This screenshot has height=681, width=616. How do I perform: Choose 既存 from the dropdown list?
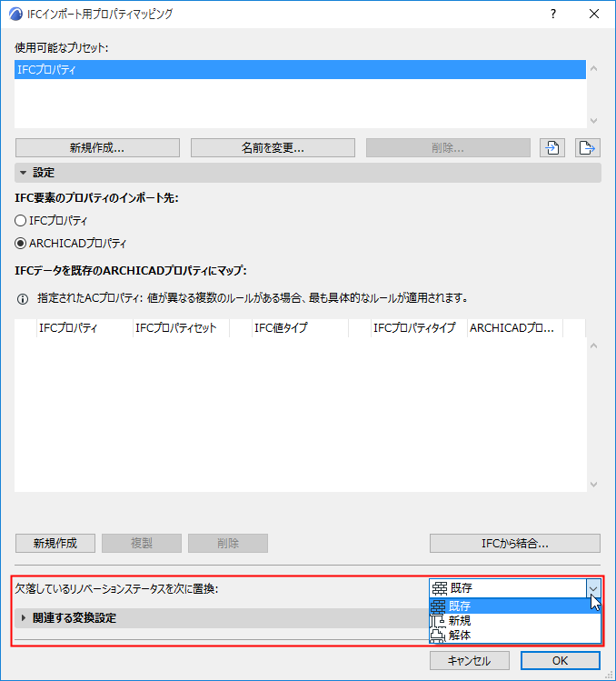tap(515, 606)
